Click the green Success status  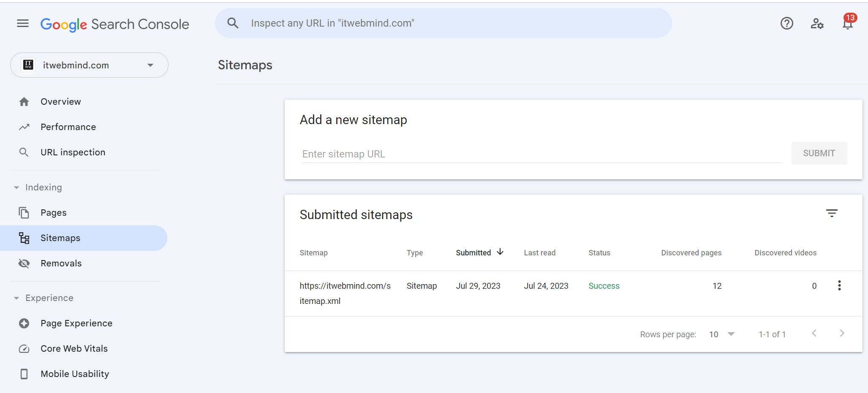coord(604,286)
